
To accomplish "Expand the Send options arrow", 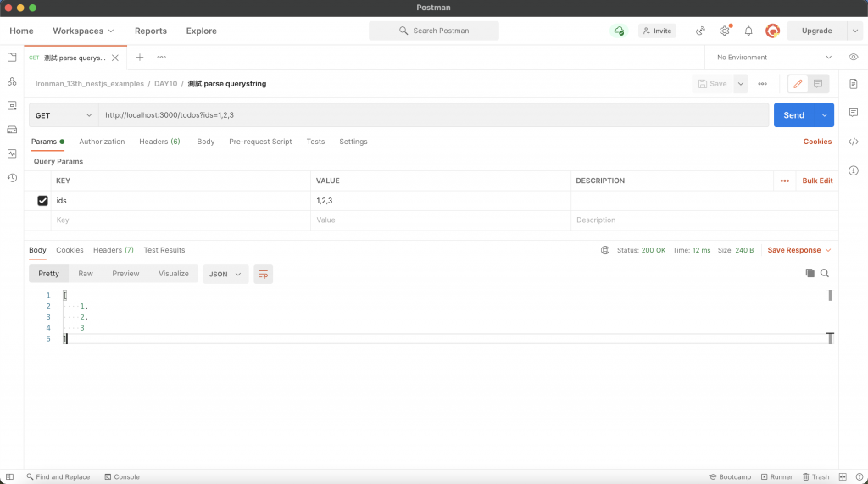I will pos(824,115).
